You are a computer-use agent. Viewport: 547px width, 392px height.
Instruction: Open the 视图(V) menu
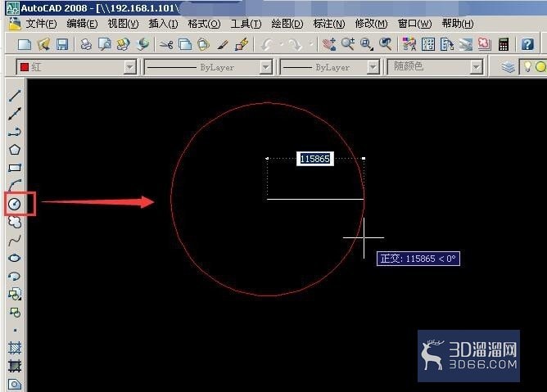[x=123, y=24]
